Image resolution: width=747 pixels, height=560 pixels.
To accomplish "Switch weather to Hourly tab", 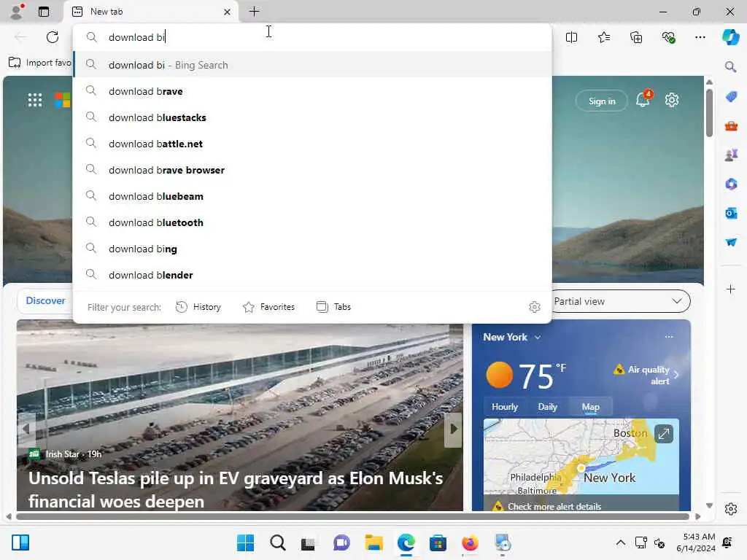I will (x=505, y=407).
